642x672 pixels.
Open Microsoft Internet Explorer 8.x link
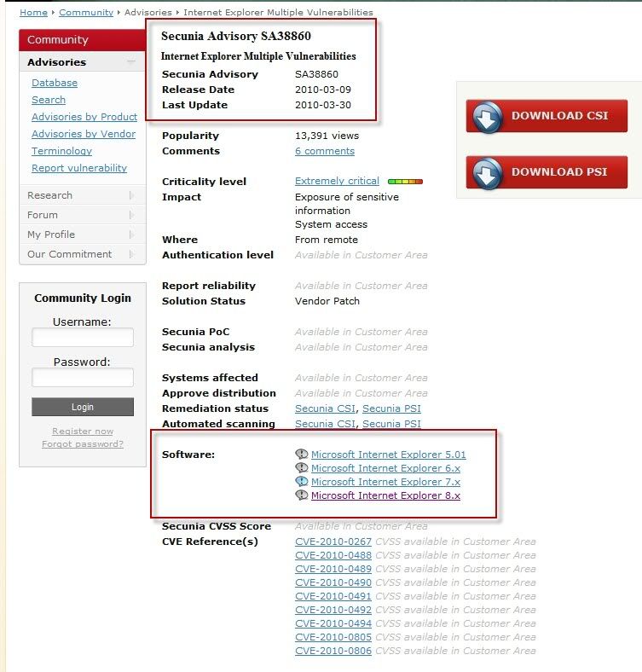pos(385,495)
